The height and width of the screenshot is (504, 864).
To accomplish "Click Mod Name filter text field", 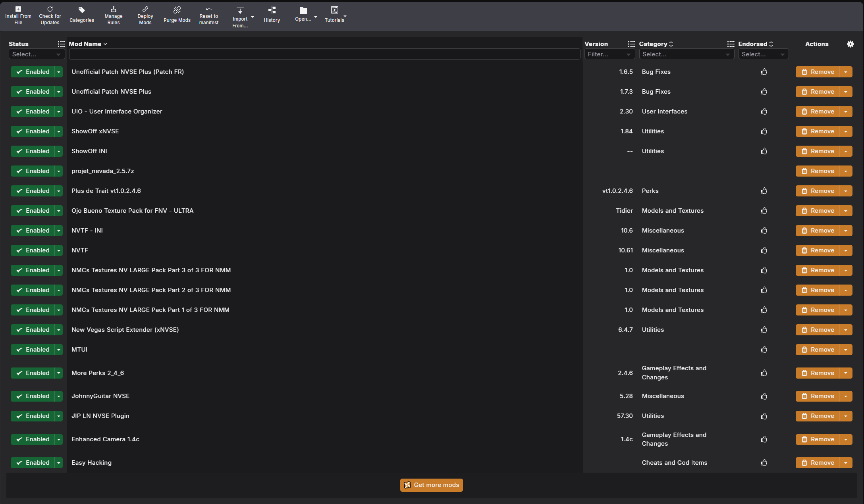I will coord(325,54).
